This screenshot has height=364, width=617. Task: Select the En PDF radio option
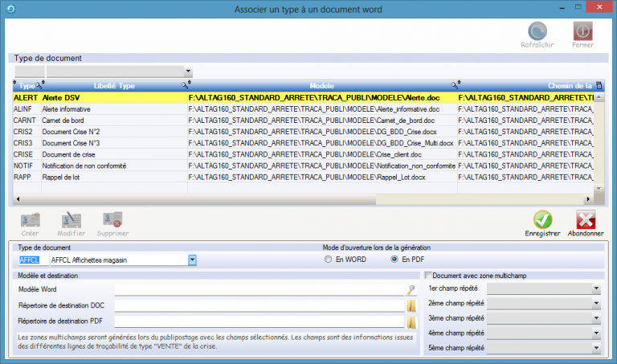tap(394, 260)
